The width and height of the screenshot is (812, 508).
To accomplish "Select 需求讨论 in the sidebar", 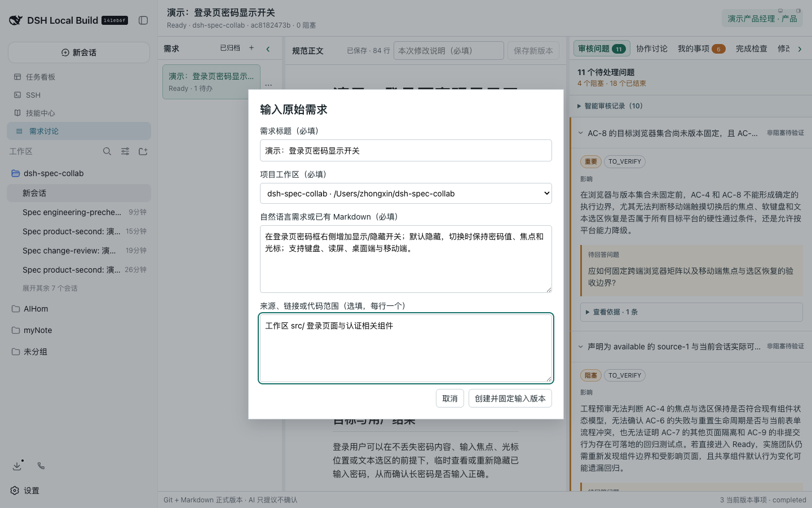I will tap(79, 131).
